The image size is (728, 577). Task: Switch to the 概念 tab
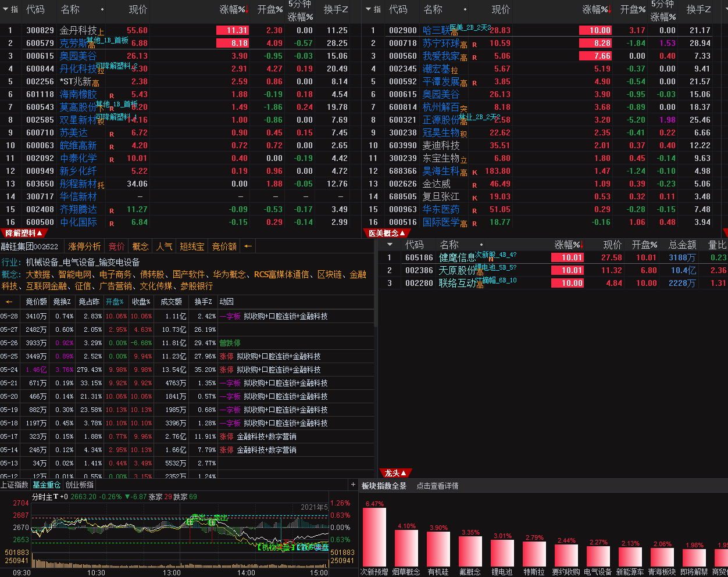140,246
